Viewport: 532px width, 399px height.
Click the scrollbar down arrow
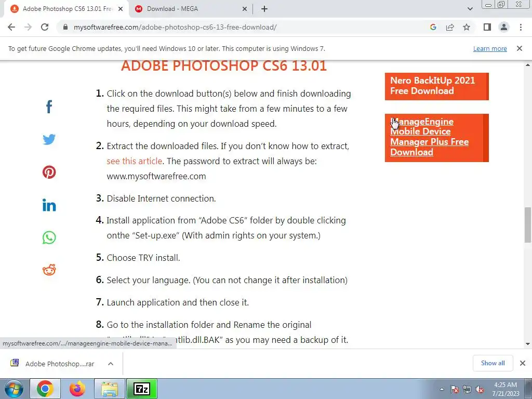point(528,344)
